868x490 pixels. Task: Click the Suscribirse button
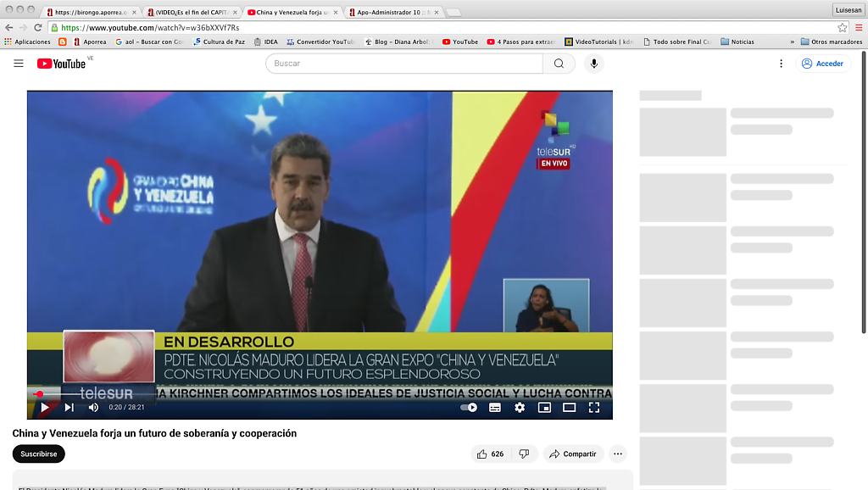[x=39, y=454]
